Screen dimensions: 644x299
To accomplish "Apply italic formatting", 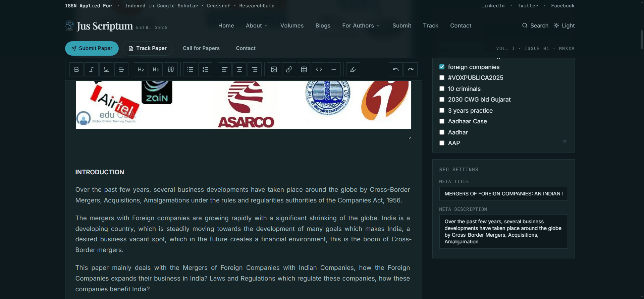I will coord(91,69).
